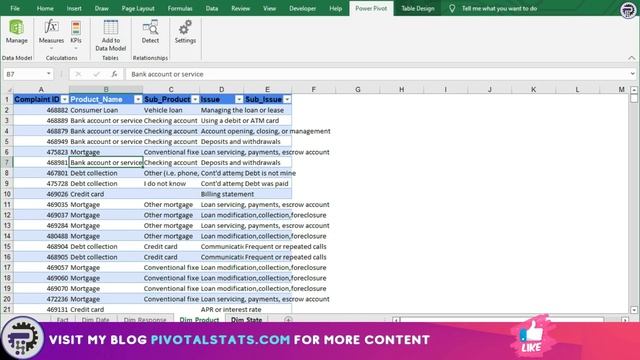Open the Formulas tab
The width and height of the screenshot is (640, 360).
tap(180, 8)
